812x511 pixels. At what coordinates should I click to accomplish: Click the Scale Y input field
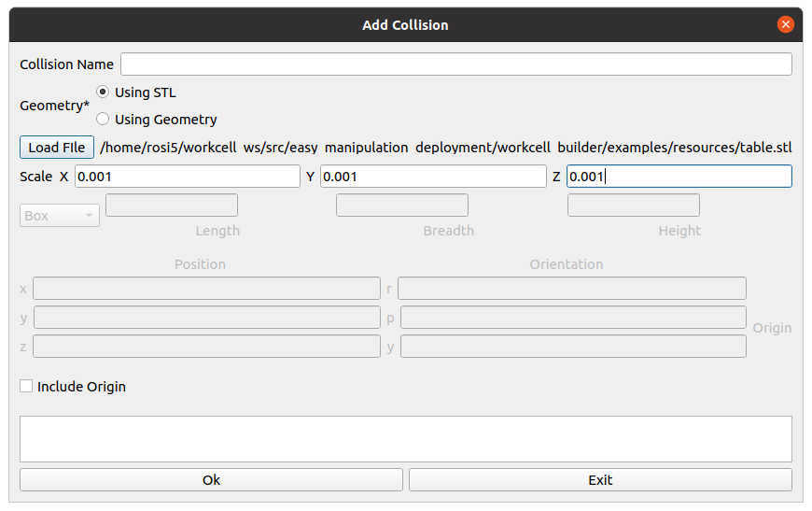433,177
